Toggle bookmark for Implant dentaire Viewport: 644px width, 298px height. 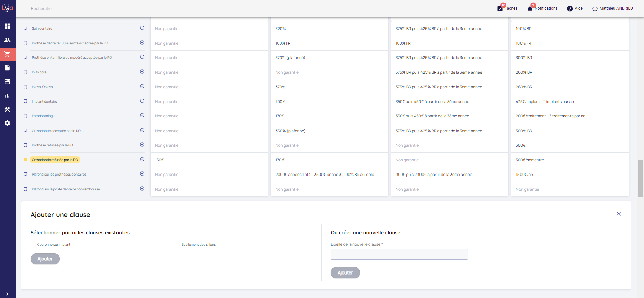(x=25, y=101)
